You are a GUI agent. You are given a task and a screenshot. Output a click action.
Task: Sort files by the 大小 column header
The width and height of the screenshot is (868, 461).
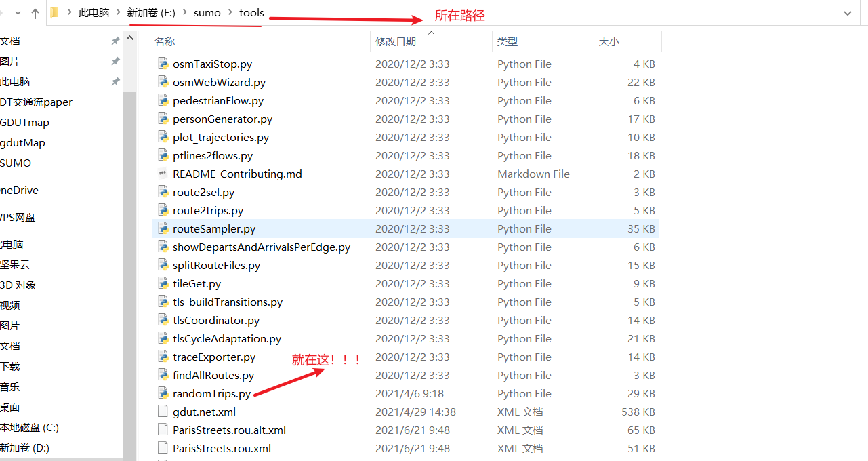(608, 41)
